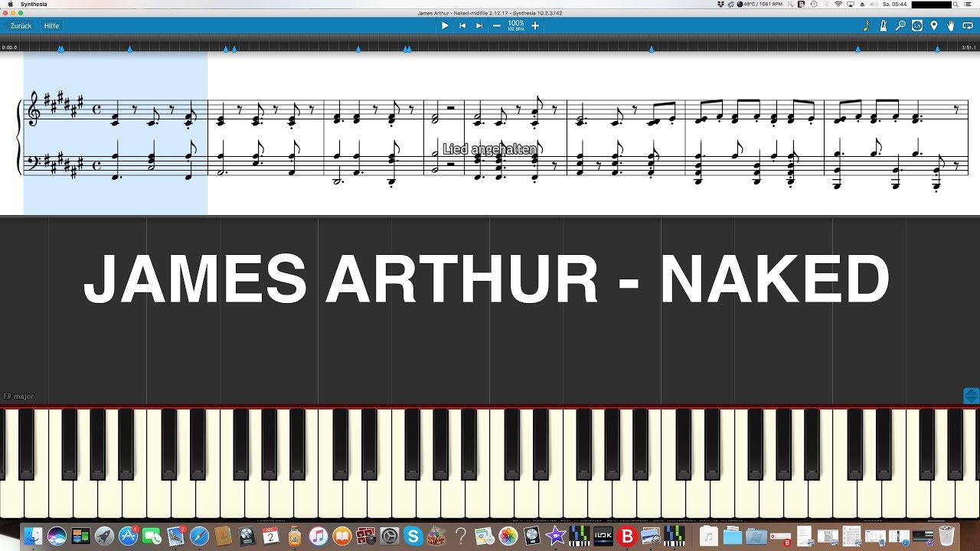
Task: Toggle the loop icon
Action: click(968, 26)
